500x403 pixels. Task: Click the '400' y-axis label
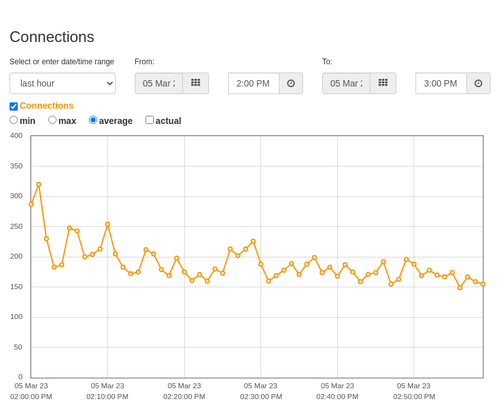(x=16, y=136)
